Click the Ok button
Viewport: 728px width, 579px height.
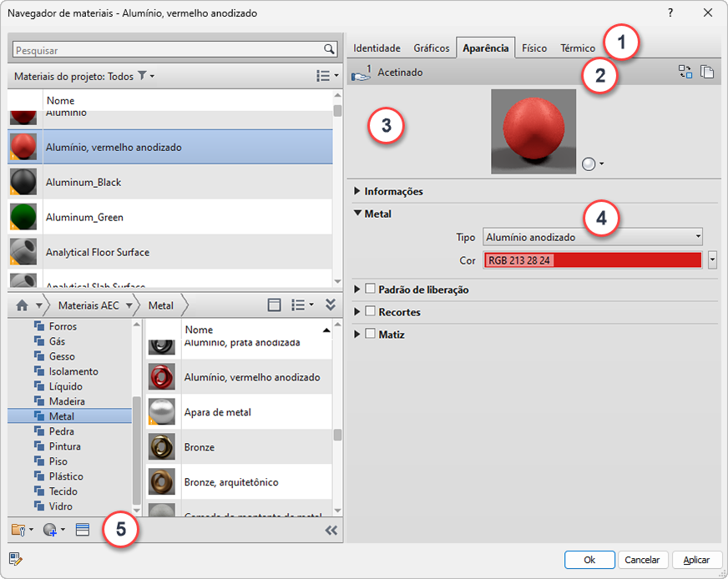pyautogui.click(x=589, y=560)
